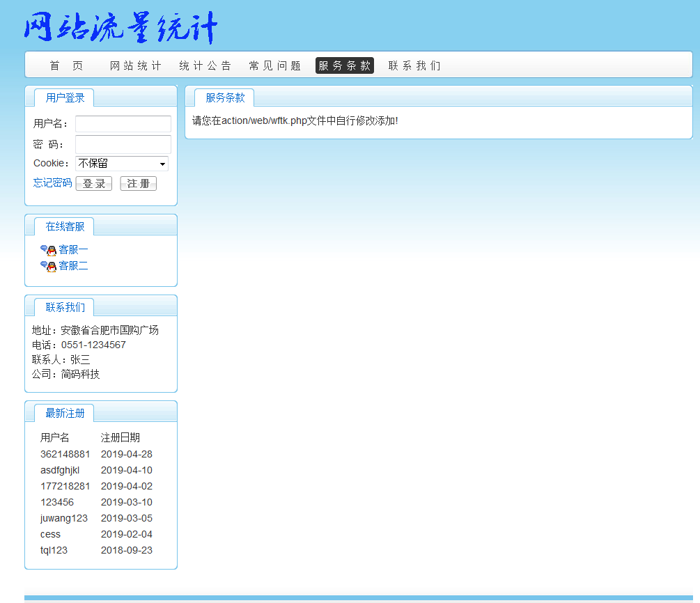Open the 统计公告 navigation item
The height and width of the screenshot is (603, 700).
tap(205, 65)
